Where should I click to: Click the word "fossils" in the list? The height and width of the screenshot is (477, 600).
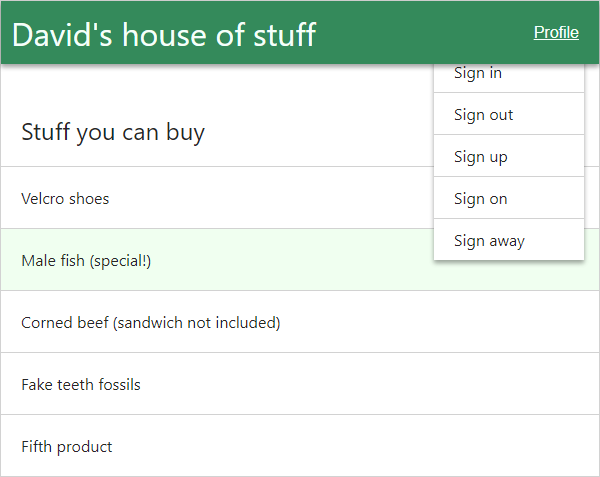point(117,385)
